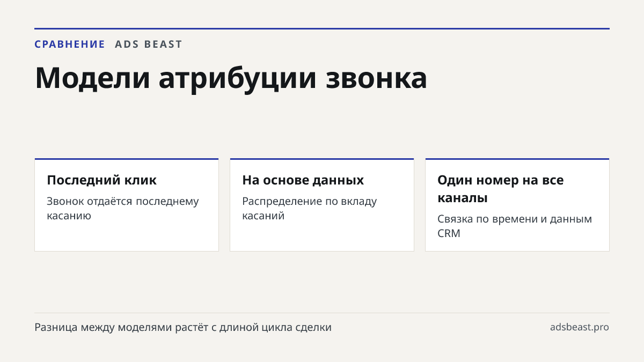Open the adsbeast.pro link
644x362 pixels.
[x=580, y=327]
